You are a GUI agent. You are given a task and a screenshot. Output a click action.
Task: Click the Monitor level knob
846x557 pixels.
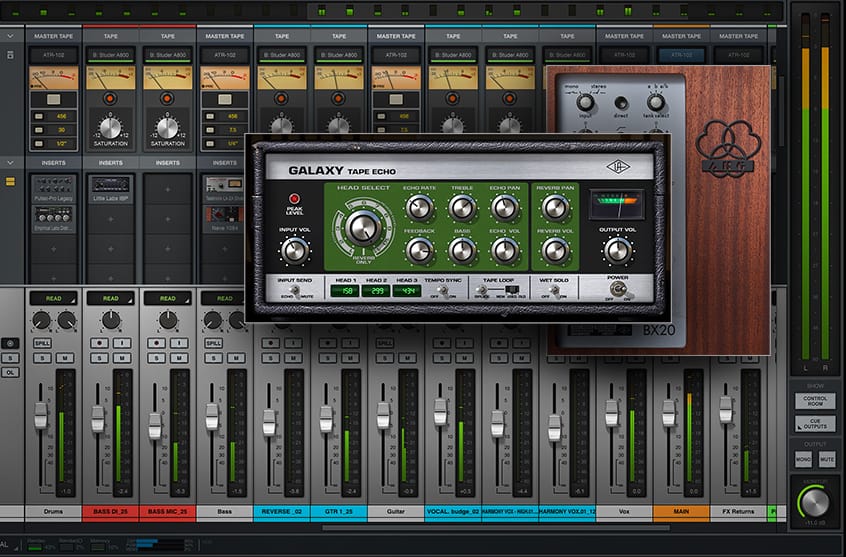click(815, 502)
